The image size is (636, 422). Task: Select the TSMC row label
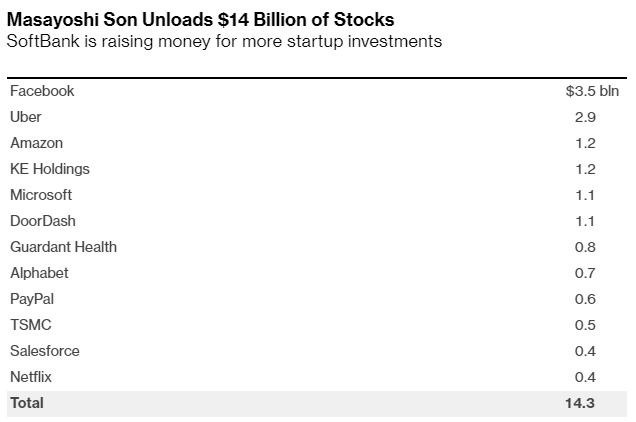pyautogui.click(x=30, y=325)
